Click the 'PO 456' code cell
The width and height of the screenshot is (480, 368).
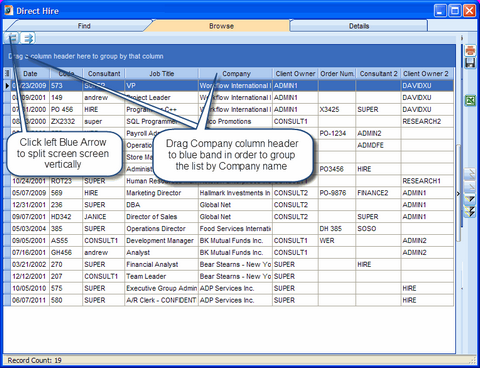tap(66, 110)
